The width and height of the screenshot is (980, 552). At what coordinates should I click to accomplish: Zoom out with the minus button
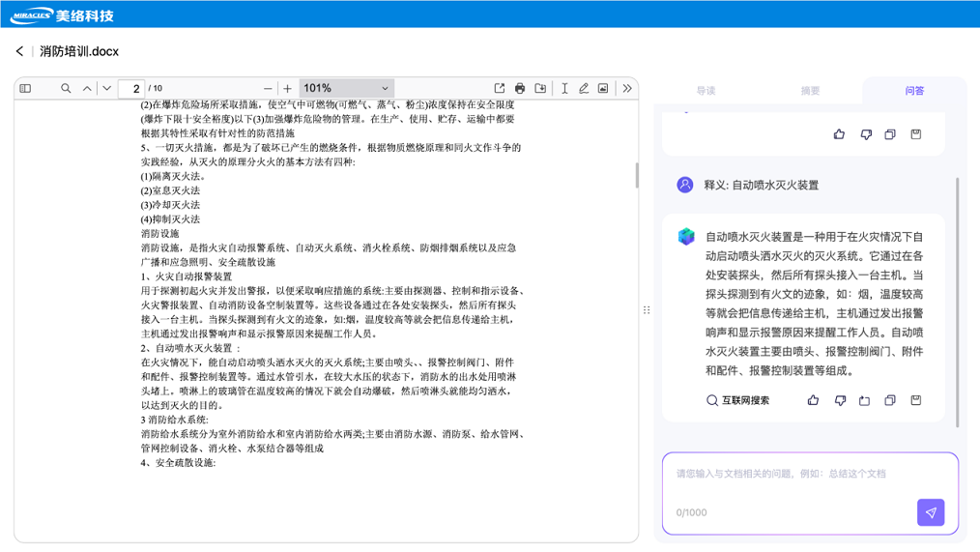(268, 88)
